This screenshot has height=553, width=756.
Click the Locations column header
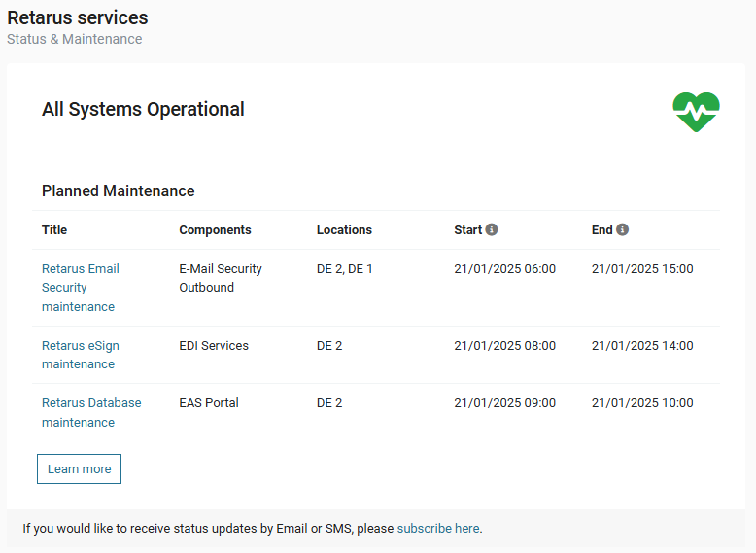coord(344,230)
